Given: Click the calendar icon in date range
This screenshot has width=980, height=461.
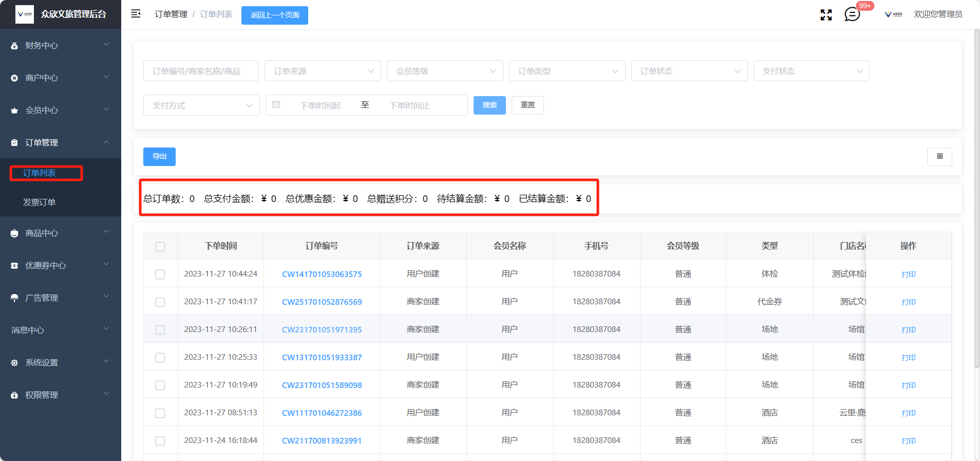Looking at the screenshot, I should tap(276, 105).
